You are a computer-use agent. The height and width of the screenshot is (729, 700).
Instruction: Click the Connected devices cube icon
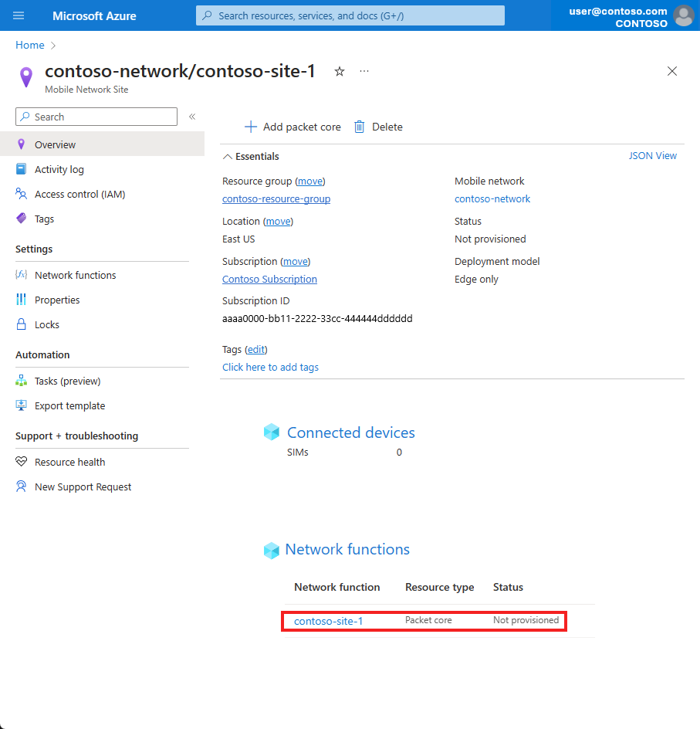point(272,432)
